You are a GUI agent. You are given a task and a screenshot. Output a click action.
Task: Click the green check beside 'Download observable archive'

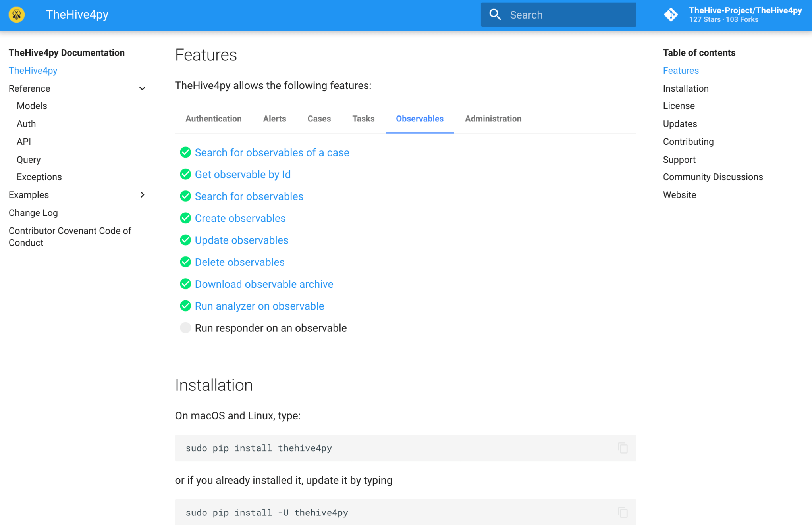coord(185,284)
